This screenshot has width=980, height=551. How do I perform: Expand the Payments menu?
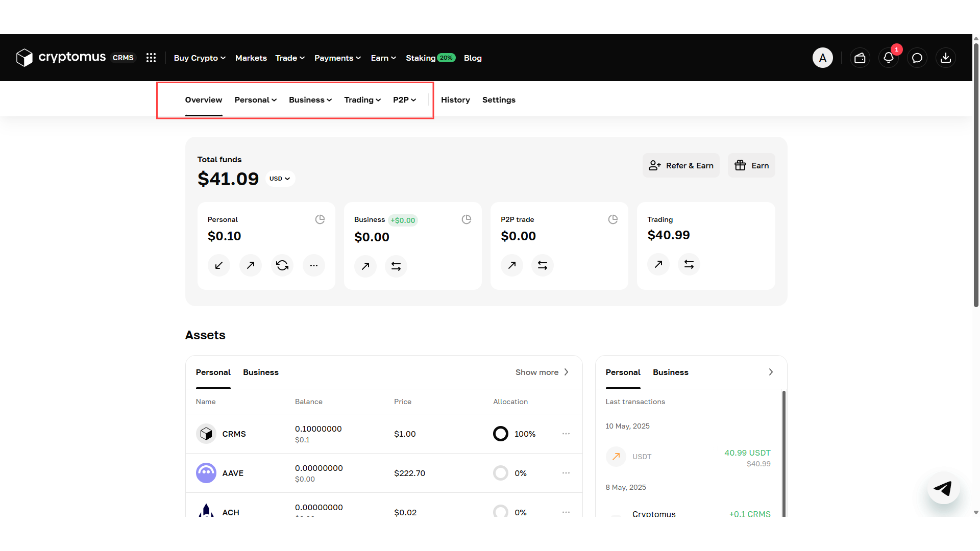337,58
